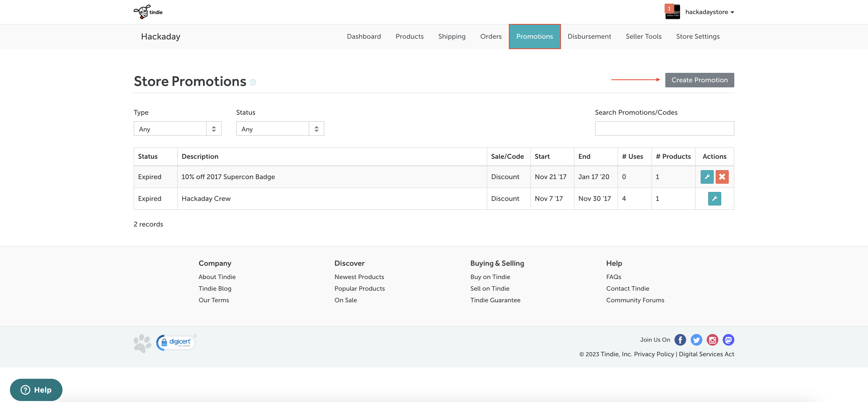This screenshot has height=402, width=868.
Task: Open Tindie's Mastodon page icon
Action: (x=728, y=340)
